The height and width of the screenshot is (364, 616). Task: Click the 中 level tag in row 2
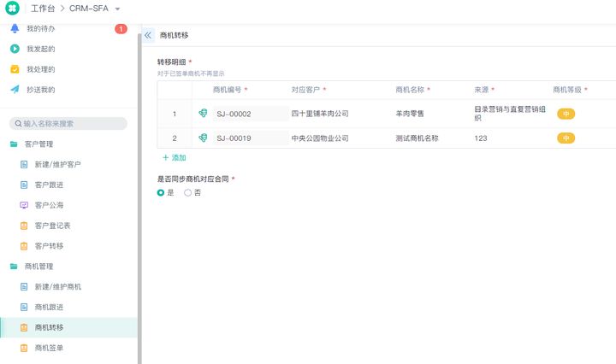[566, 138]
